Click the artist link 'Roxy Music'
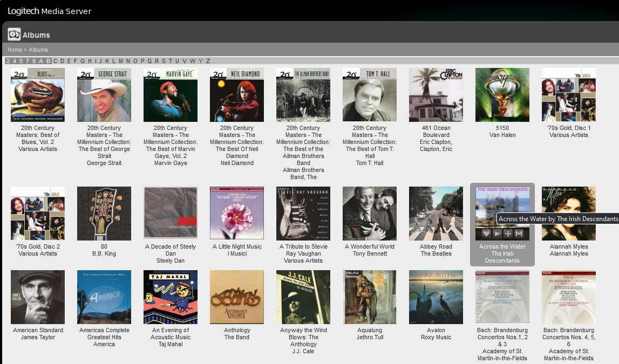 (x=436, y=337)
